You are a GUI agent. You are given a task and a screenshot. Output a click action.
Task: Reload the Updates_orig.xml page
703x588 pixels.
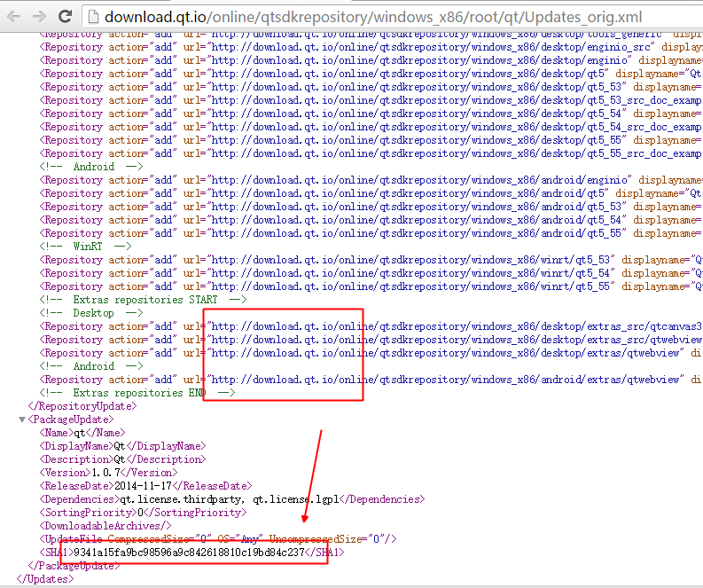[66, 16]
